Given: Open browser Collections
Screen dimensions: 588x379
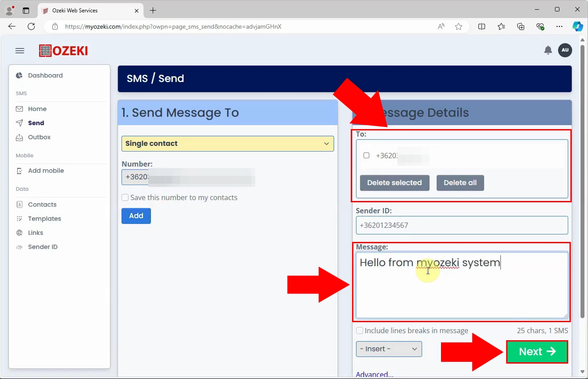Looking at the screenshot, I should point(521,26).
